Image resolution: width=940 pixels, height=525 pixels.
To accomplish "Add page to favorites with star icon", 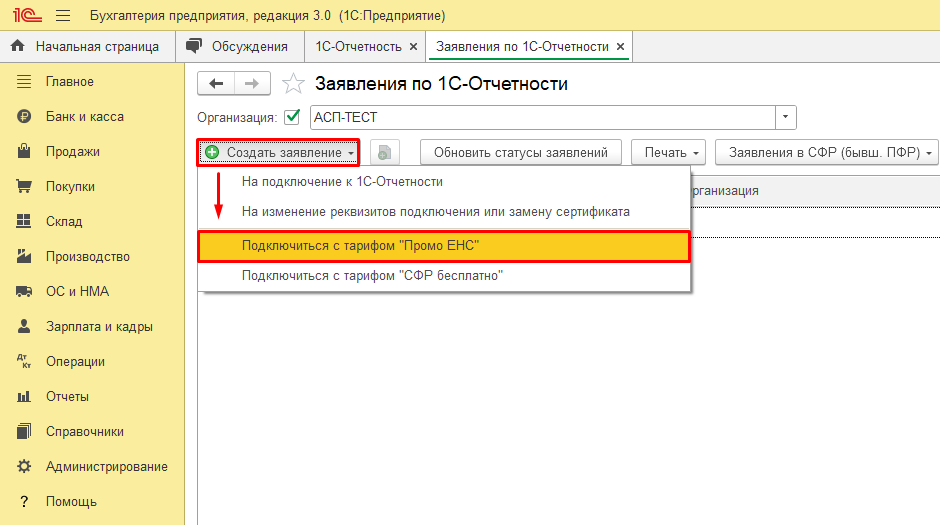I will point(293,83).
